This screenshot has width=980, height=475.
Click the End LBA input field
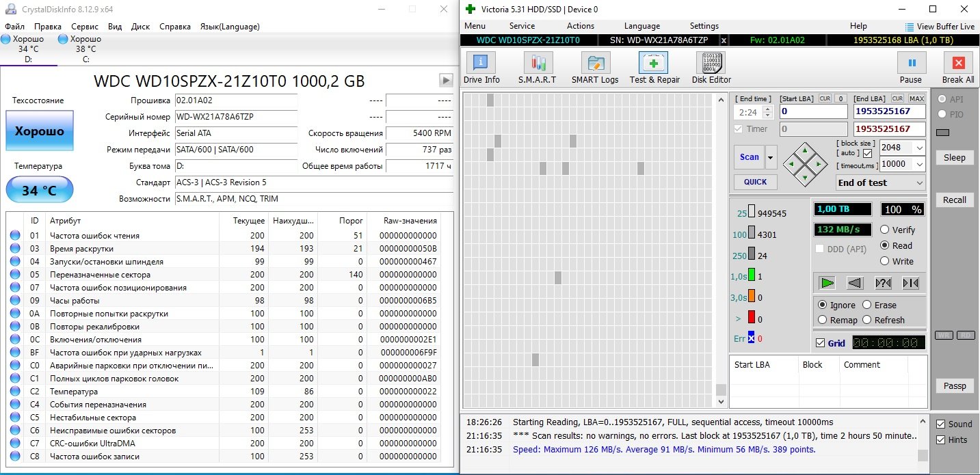(889, 111)
